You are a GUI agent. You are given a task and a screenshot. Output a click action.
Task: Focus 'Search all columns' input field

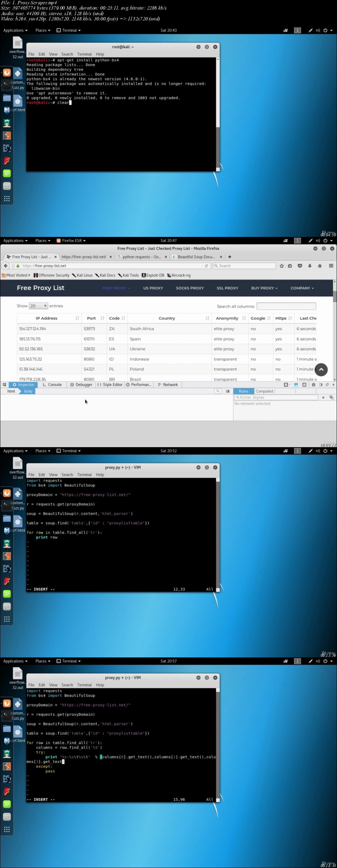click(x=286, y=306)
